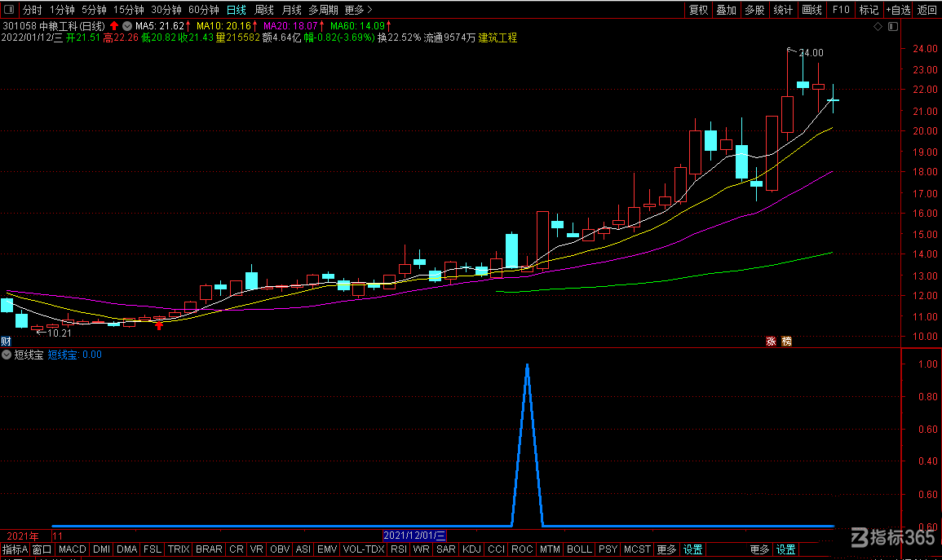
Task: Toggle the layout panel icon near the price axis
Action: pos(893,26)
